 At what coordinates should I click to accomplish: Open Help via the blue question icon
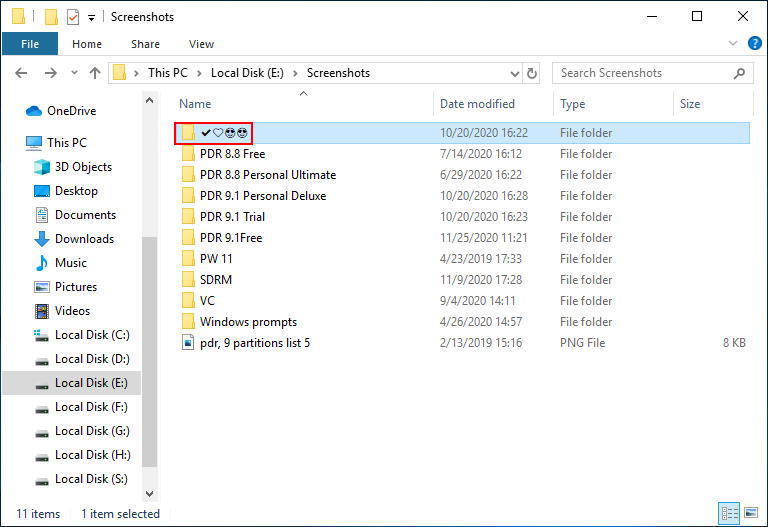[x=755, y=43]
